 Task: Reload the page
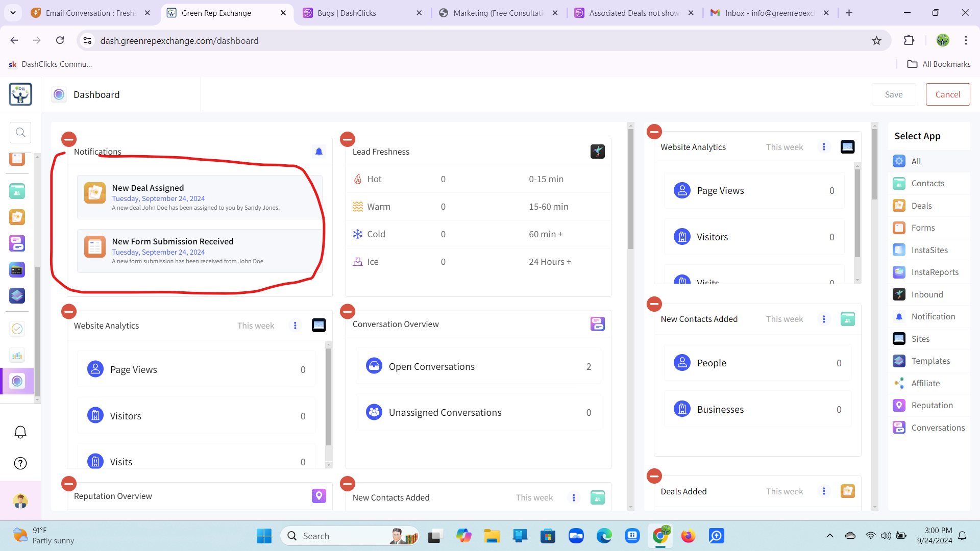(x=60, y=40)
